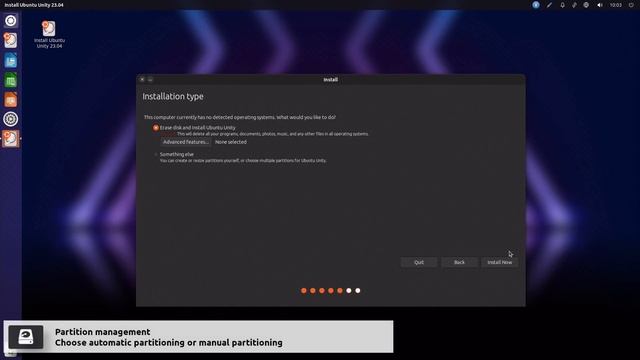Viewport: 640px width, 360px height.
Task: Open the session power menu indicator
Action: coord(631,5)
